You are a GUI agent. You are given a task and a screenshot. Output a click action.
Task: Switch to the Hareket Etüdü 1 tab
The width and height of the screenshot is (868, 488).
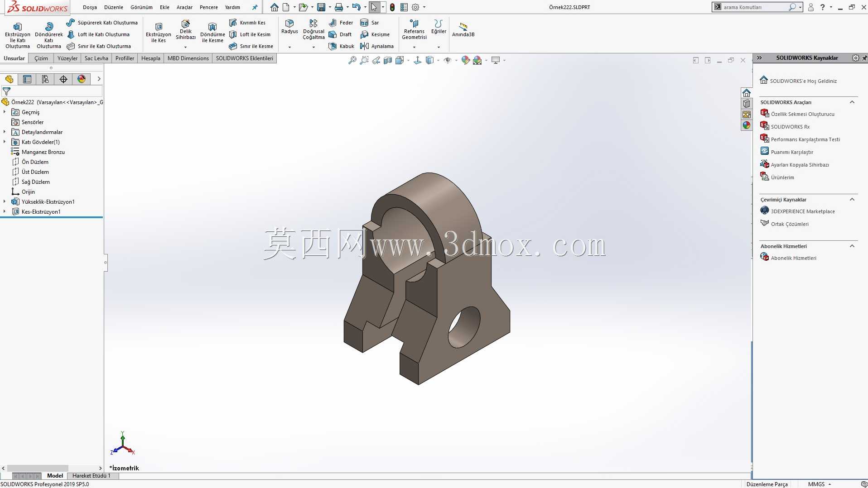point(92,476)
